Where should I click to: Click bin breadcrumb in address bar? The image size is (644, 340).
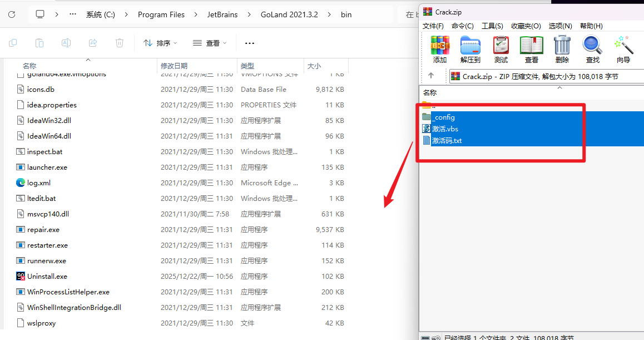coord(346,14)
